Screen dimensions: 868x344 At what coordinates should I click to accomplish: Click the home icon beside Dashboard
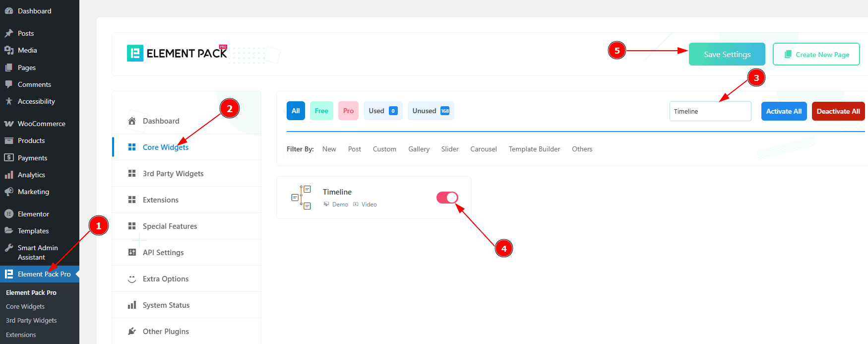[132, 121]
